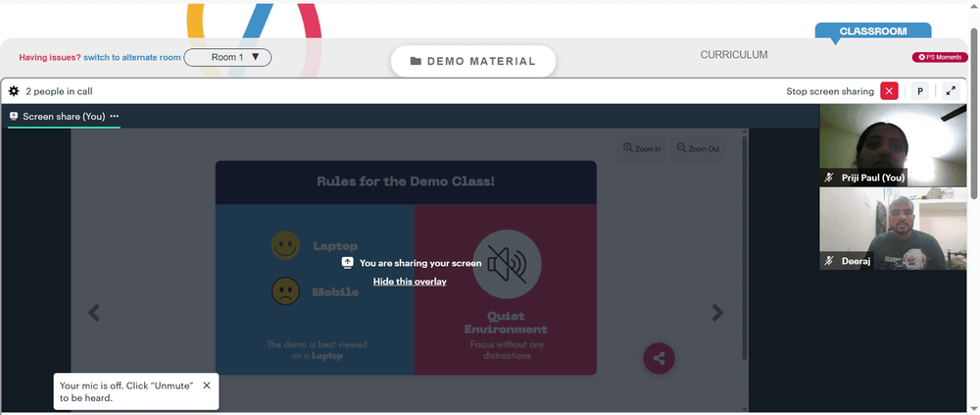Click the red stop screen sharing button

click(x=889, y=91)
